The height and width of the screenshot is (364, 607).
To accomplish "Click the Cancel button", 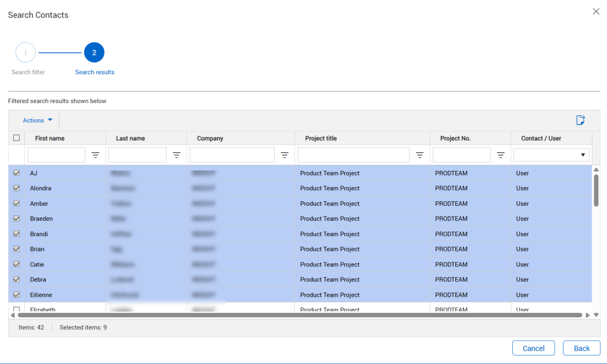I will click(534, 348).
